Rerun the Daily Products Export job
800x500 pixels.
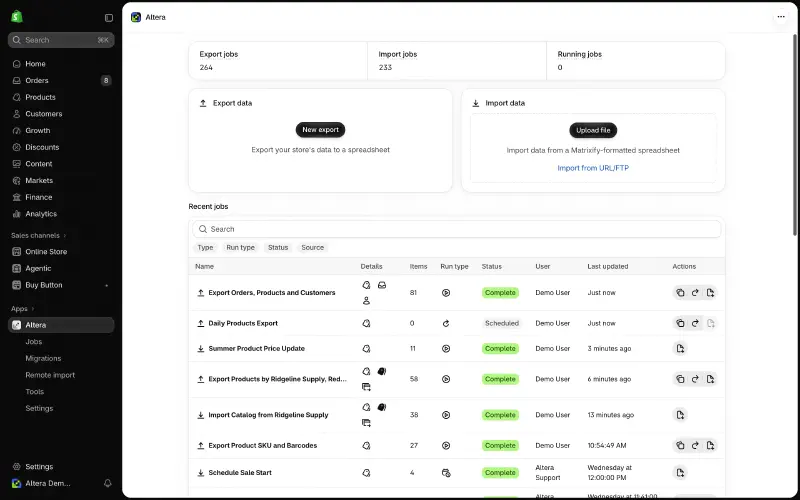(695, 323)
